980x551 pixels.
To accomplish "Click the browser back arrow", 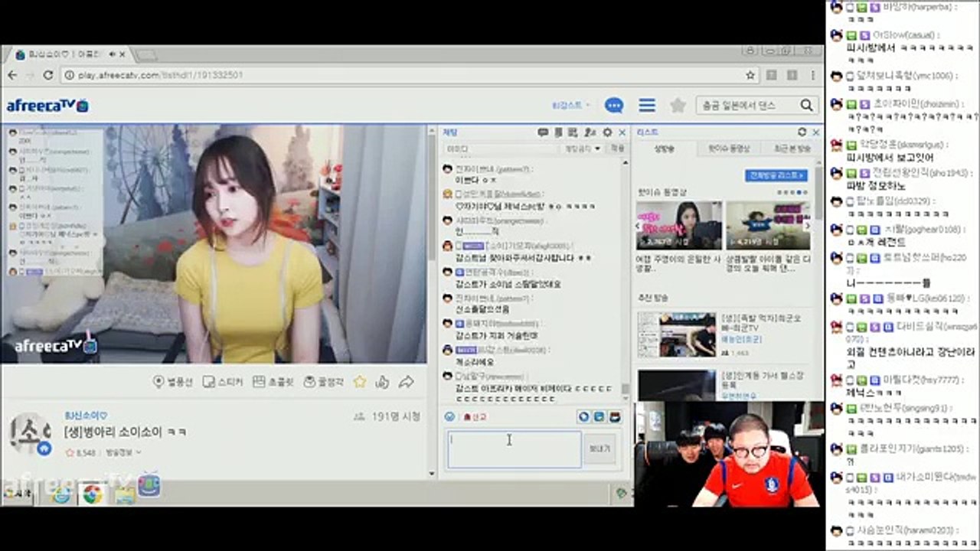I will tap(12, 75).
